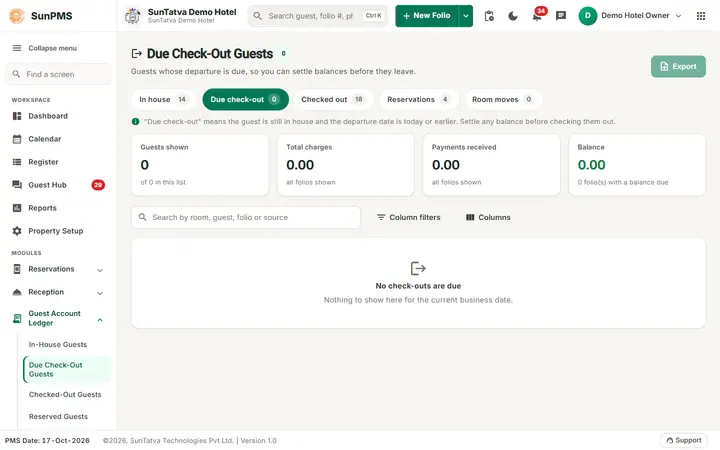Focus Search by room, guest, folio field

tap(246, 217)
